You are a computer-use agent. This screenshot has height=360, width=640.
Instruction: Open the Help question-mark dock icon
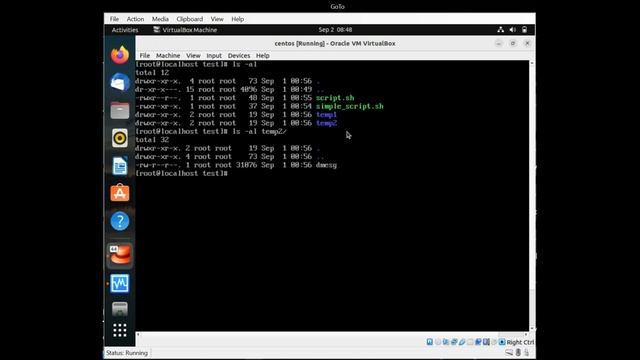120,221
